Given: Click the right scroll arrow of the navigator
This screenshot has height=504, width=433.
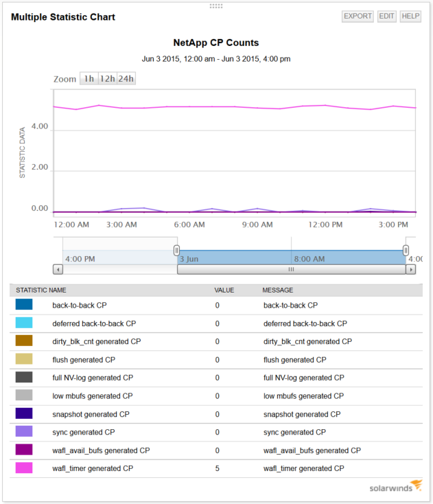Looking at the screenshot, I should click(411, 269).
